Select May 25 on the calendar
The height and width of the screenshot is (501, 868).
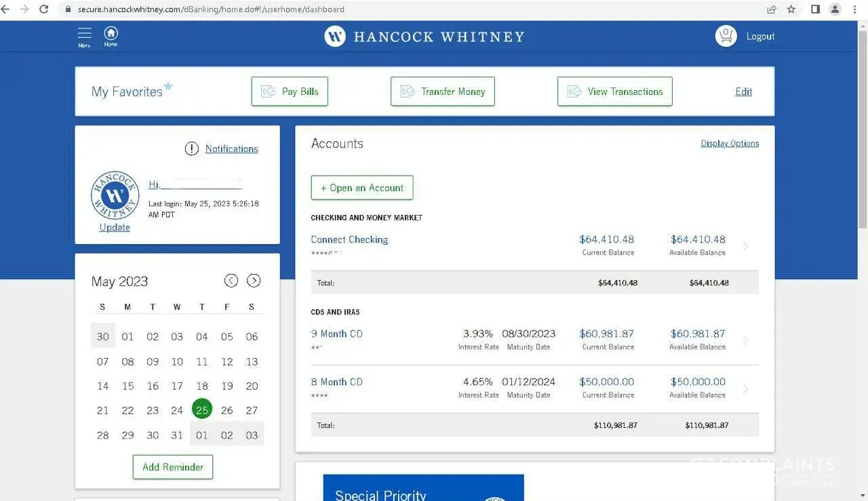pyautogui.click(x=202, y=409)
